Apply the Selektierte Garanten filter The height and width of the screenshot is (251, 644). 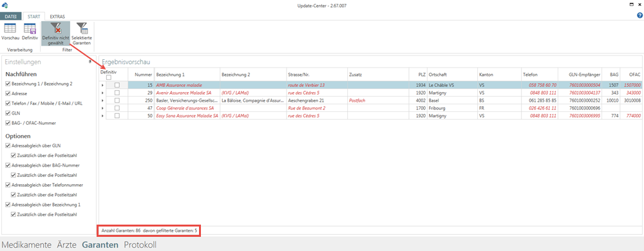coord(82,33)
